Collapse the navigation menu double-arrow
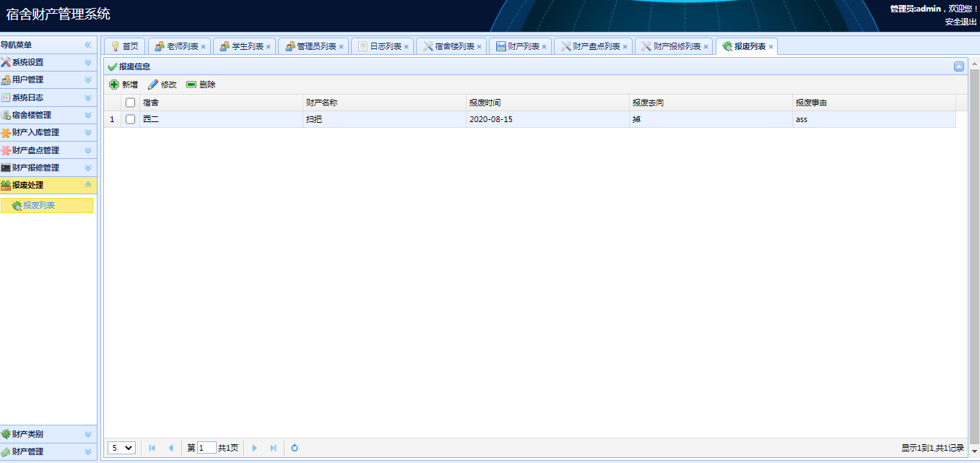Screen dimensions: 980x463 pos(88,45)
